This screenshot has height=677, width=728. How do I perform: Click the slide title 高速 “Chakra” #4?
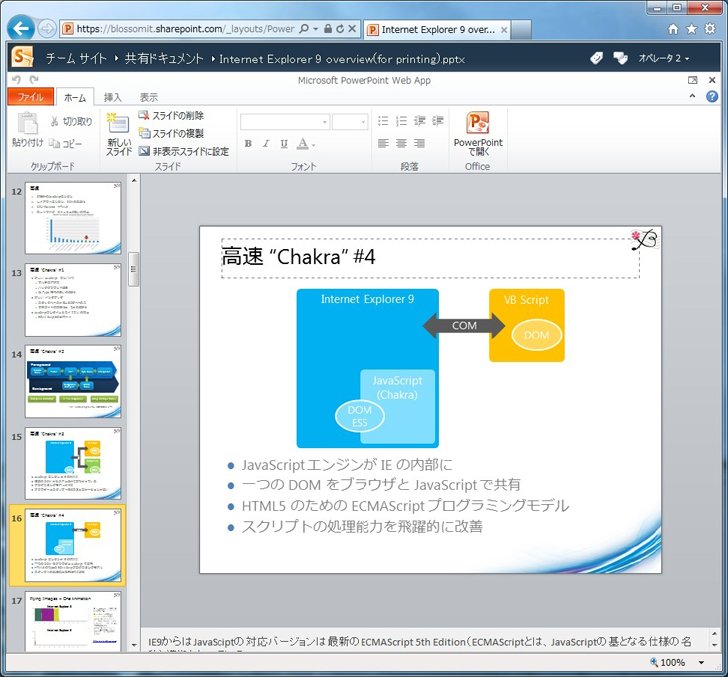(x=298, y=257)
